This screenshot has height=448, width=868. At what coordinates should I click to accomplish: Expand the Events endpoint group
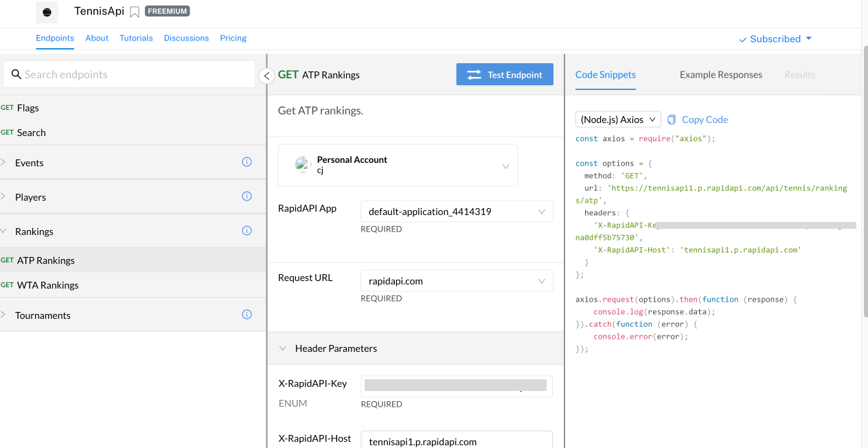(29, 163)
